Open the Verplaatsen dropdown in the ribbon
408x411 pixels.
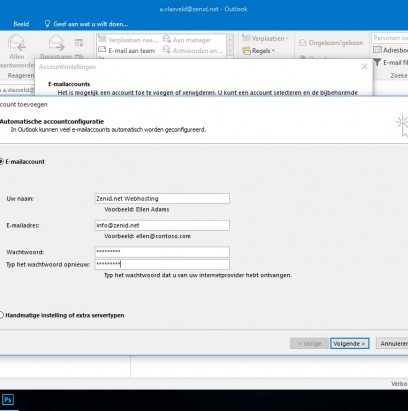point(265,39)
